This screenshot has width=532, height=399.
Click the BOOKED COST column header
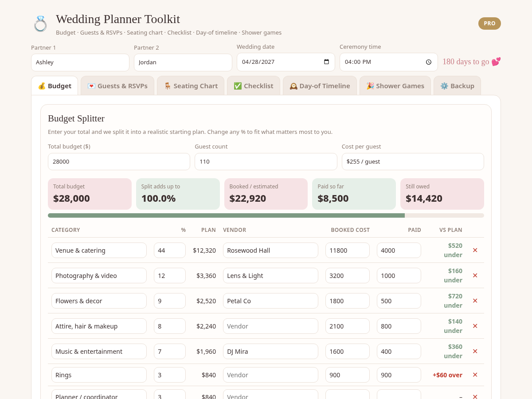(x=350, y=230)
